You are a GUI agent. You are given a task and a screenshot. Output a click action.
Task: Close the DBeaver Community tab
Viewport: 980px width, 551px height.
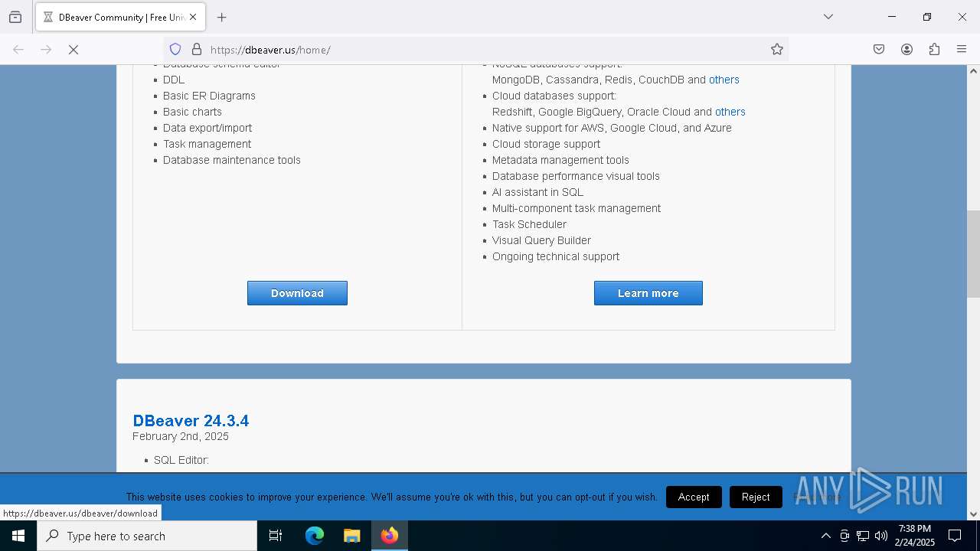click(x=193, y=17)
